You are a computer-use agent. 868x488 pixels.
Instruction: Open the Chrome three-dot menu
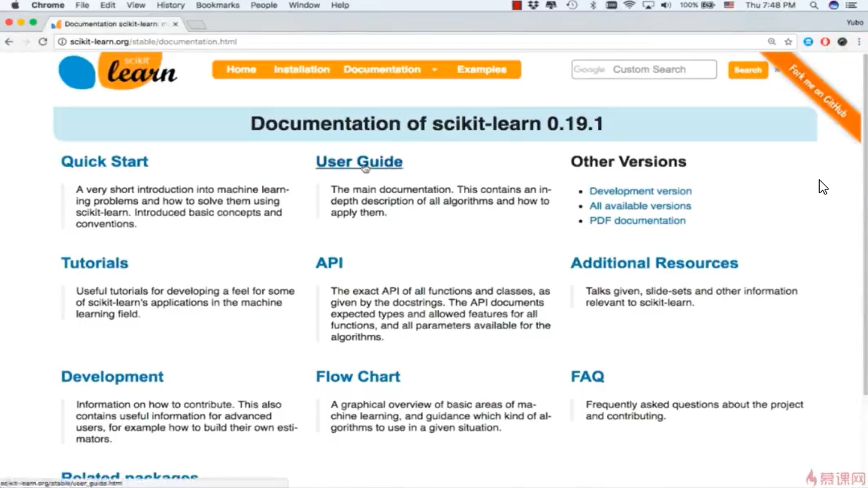859,42
